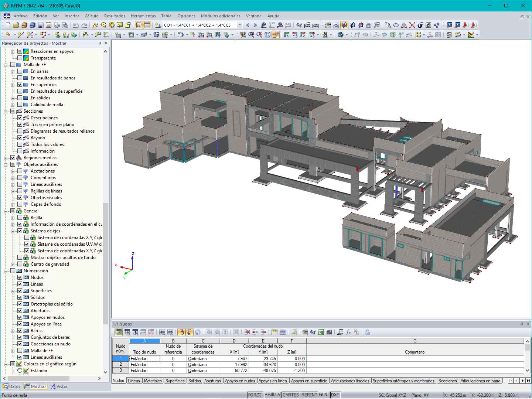Screen dimensions: 532x399
Task: Collapse the Sistema de ejes tree branch
Action: 12,231
